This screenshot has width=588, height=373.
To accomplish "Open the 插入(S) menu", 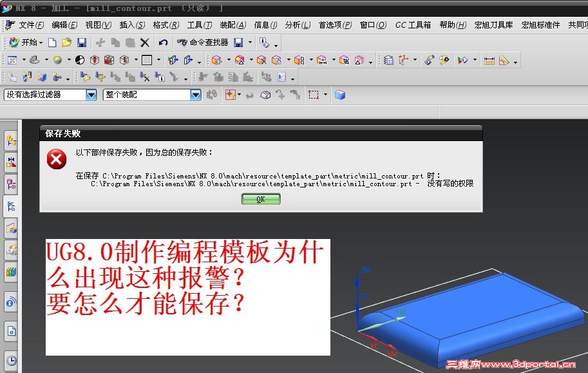I will point(132,25).
